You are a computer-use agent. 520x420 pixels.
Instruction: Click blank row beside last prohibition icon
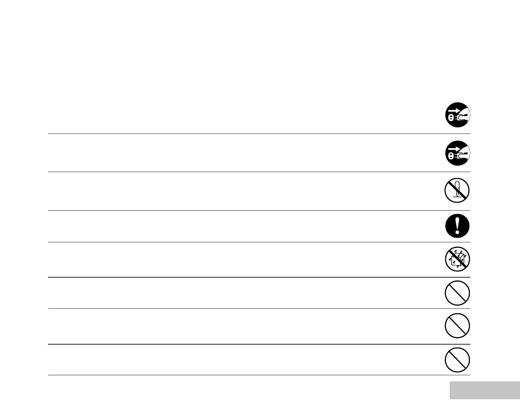[x=246, y=360]
